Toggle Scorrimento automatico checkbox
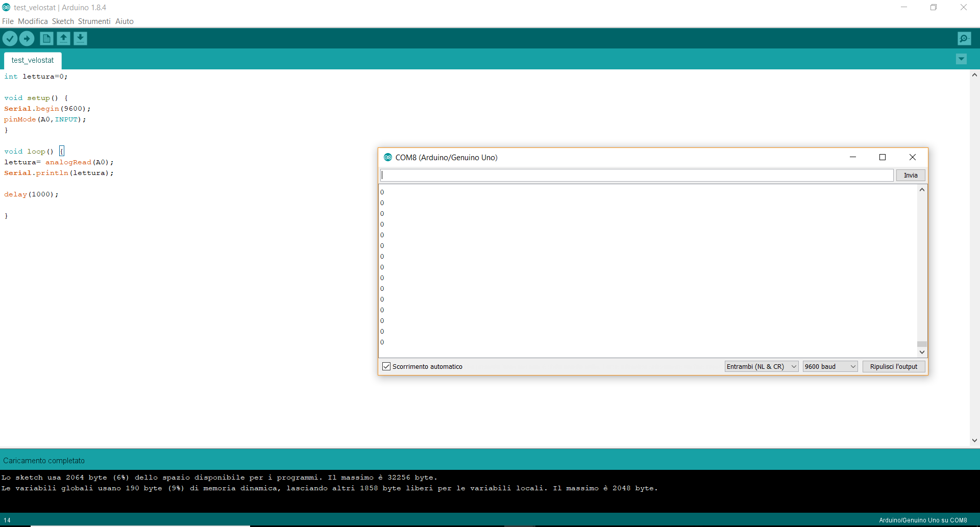Viewport: 980px width, 527px height. pyautogui.click(x=386, y=366)
